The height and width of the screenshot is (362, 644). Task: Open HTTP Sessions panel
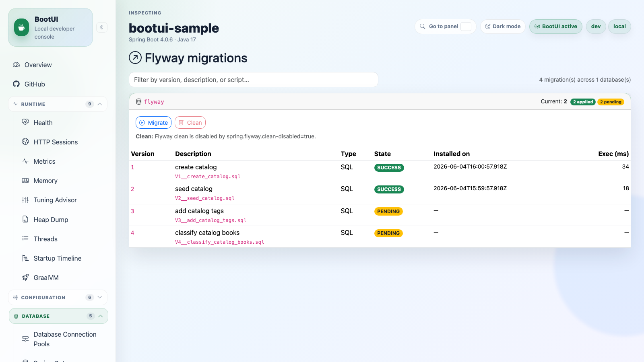(56, 142)
